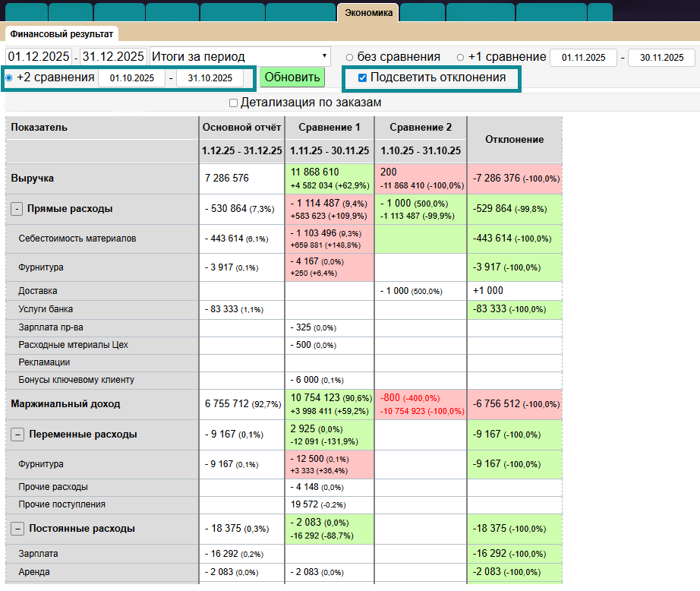Image resolution: width=700 pixels, height=591 pixels.
Task: Select the +1 сравнение radio option
Action: 460,58
